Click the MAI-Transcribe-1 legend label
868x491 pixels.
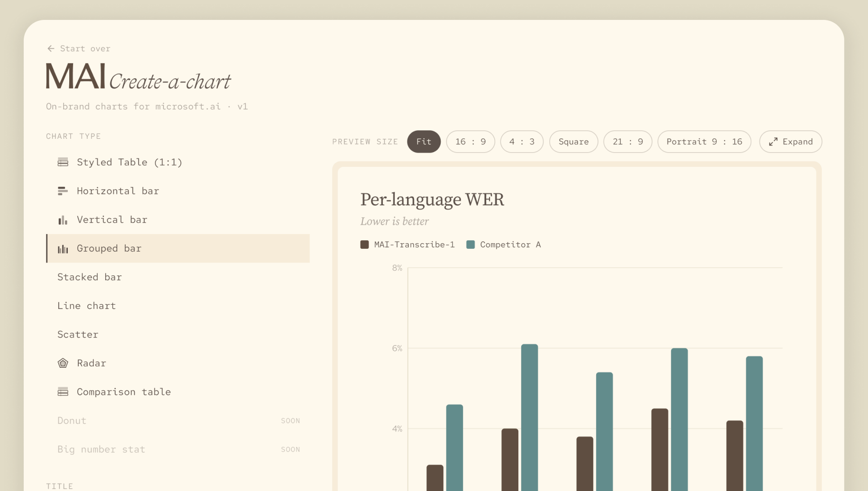(x=414, y=245)
